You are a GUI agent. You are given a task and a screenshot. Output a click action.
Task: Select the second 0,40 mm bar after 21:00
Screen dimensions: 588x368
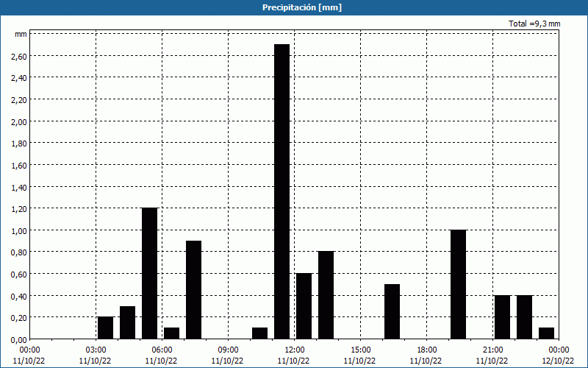[x=524, y=317]
